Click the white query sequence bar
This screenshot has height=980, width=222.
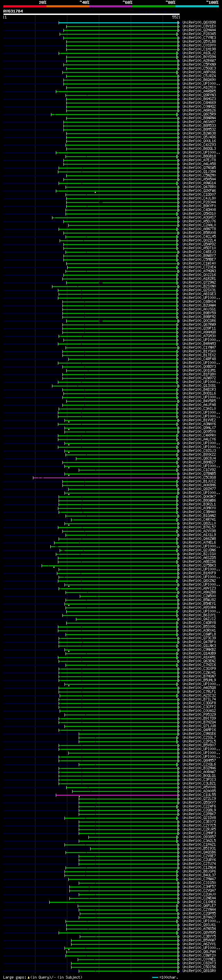coord(92,15)
